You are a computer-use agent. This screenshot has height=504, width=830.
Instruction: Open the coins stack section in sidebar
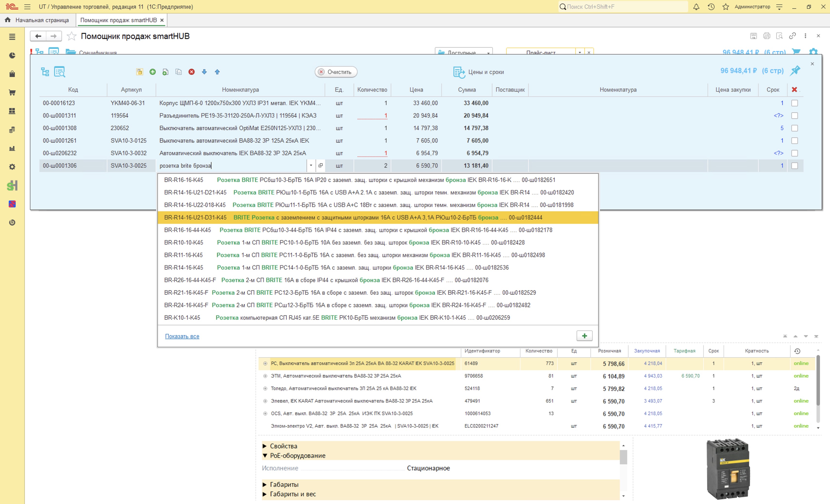(x=12, y=130)
